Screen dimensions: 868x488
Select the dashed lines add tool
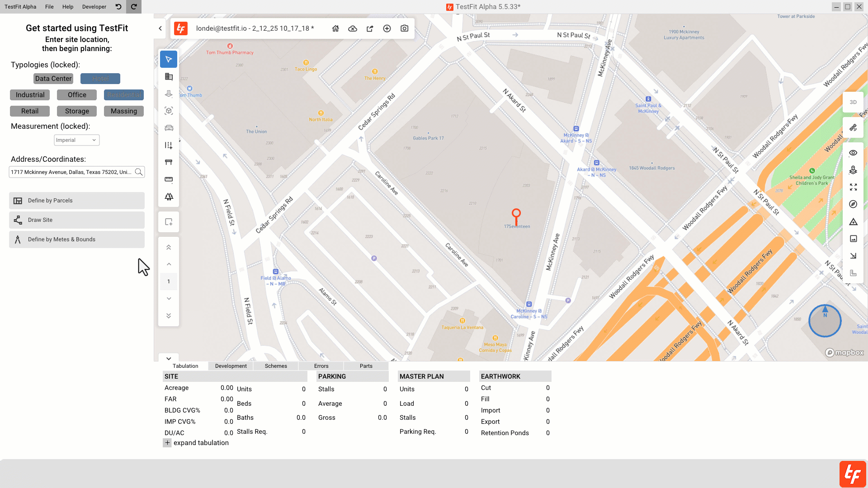pyautogui.click(x=169, y=145)
